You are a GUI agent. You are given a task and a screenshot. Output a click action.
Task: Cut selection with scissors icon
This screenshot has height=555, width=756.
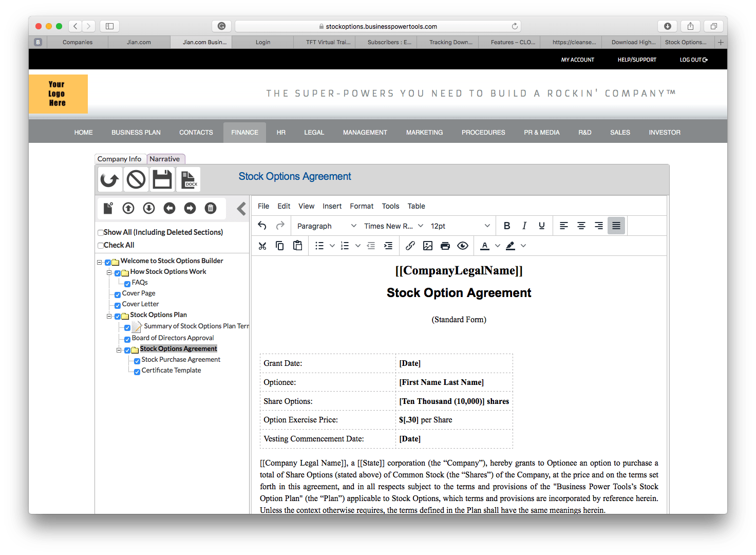click(x=262, y=246)
